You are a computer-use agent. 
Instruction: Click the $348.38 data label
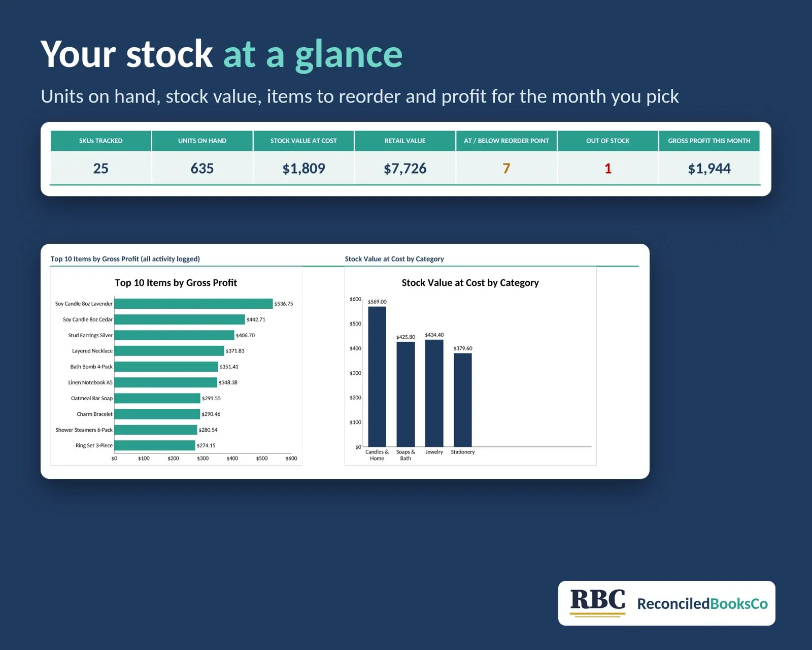[228, 382]
